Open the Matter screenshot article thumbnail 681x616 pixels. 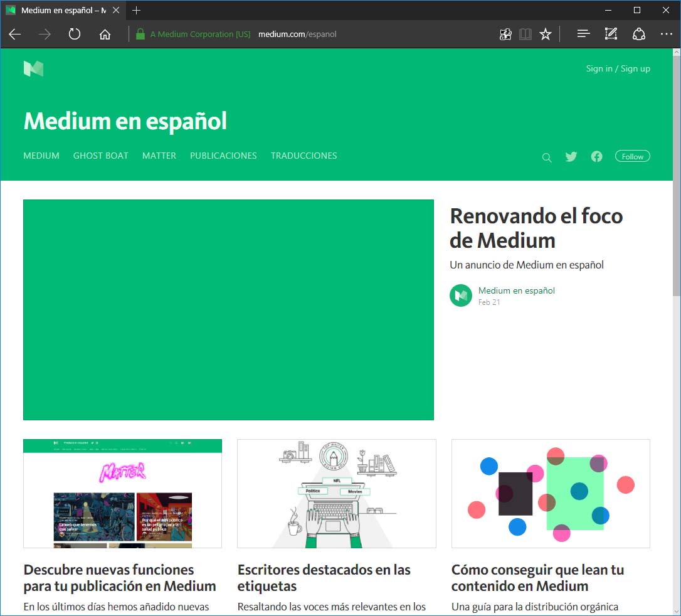122,494
